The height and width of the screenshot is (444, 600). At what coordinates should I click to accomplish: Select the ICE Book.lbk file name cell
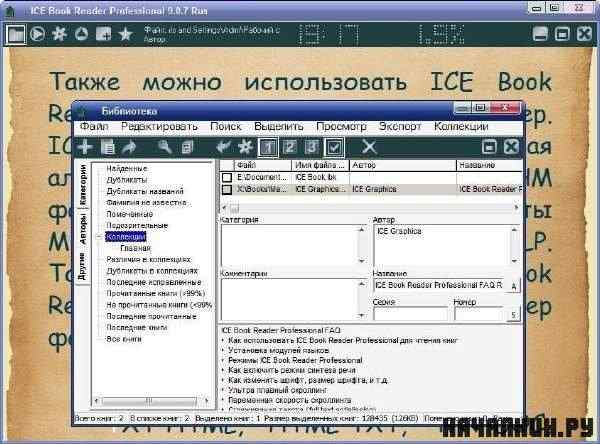coord(321,178)
